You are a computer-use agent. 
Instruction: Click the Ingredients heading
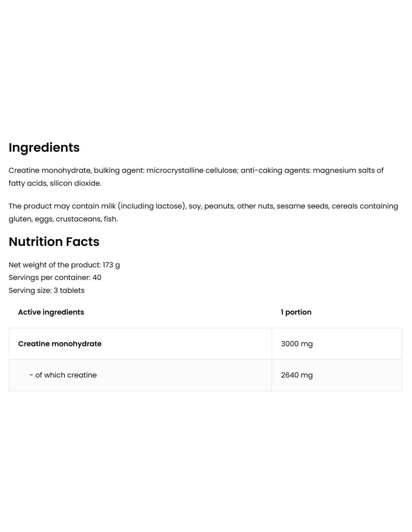pyautogui.click(x=44, y=147)
